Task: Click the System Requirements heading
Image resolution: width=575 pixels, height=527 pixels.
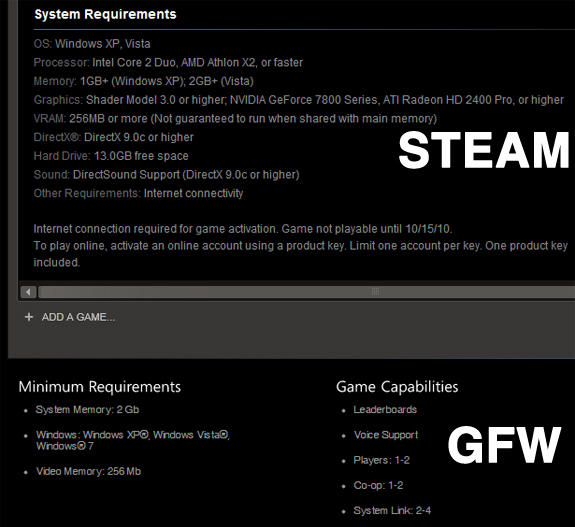Action: (105, 14)
